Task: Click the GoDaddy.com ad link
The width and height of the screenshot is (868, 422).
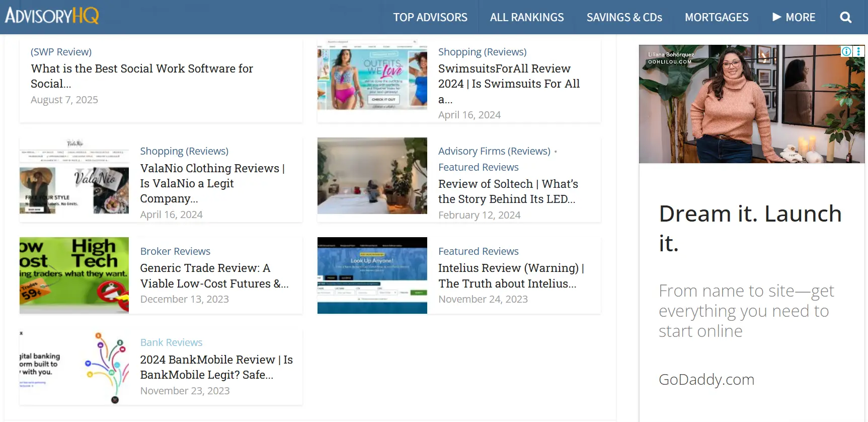Action: click(x=706, y=379)
